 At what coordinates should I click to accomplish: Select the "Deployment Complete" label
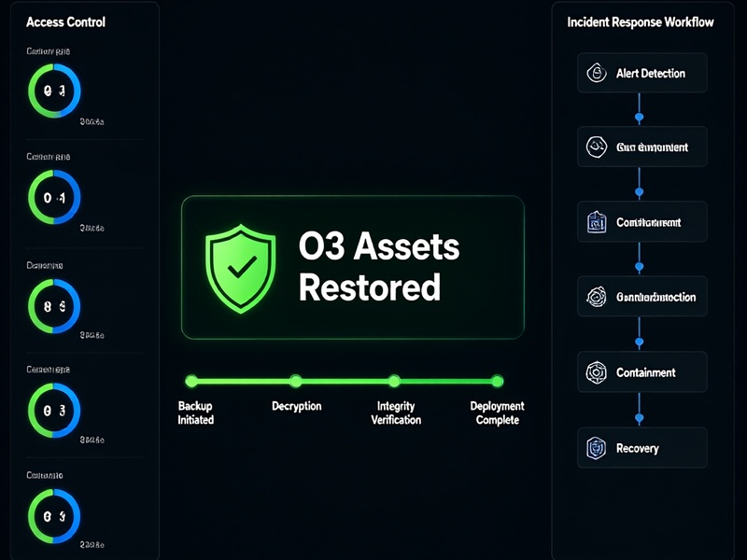pos(498,413)
